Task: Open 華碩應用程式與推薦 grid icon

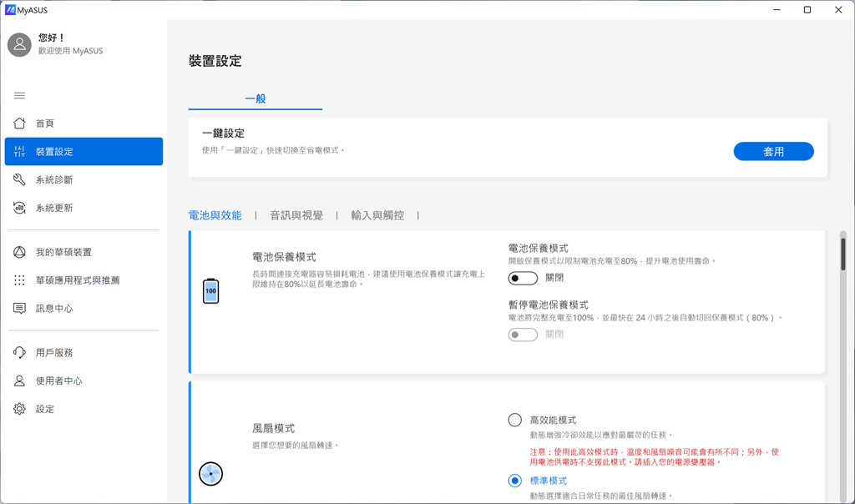Action: coord(20,280)
